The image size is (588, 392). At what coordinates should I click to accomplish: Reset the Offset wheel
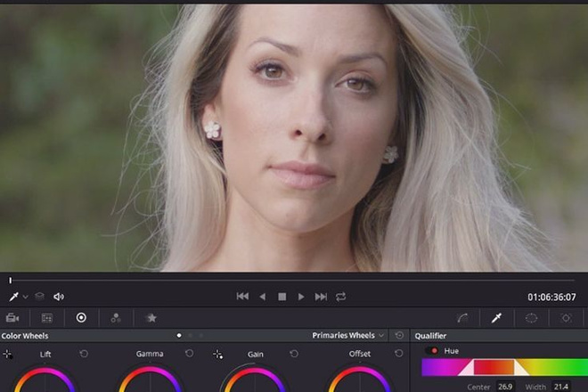tap(399, 354)
